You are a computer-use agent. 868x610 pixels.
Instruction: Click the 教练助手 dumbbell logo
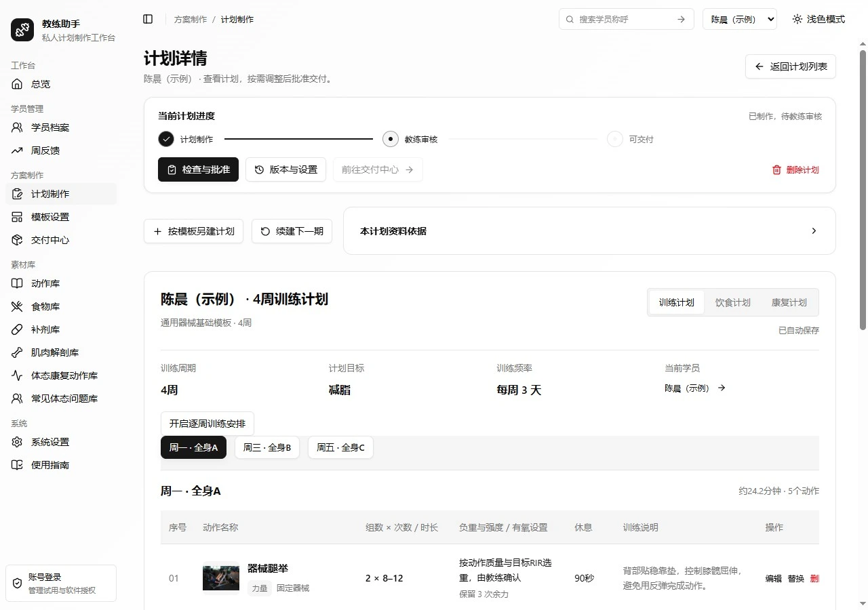(x=22, y=30)
